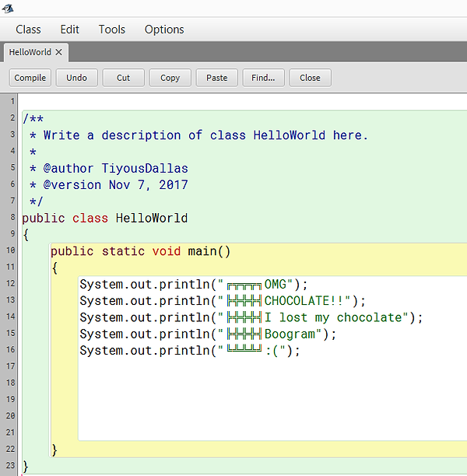
Task: Click the opening brace on line 9
Action: [x=26, y=235]
